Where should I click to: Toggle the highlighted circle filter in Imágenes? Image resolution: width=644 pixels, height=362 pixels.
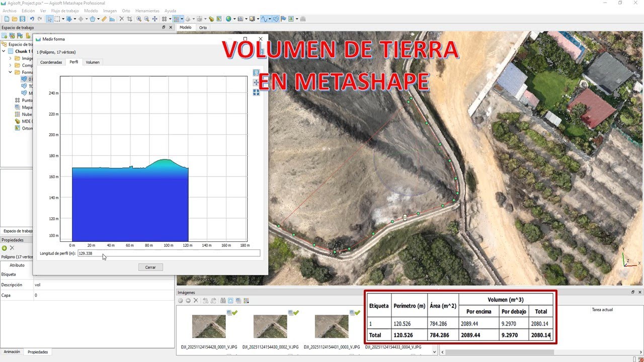[230, 301]
